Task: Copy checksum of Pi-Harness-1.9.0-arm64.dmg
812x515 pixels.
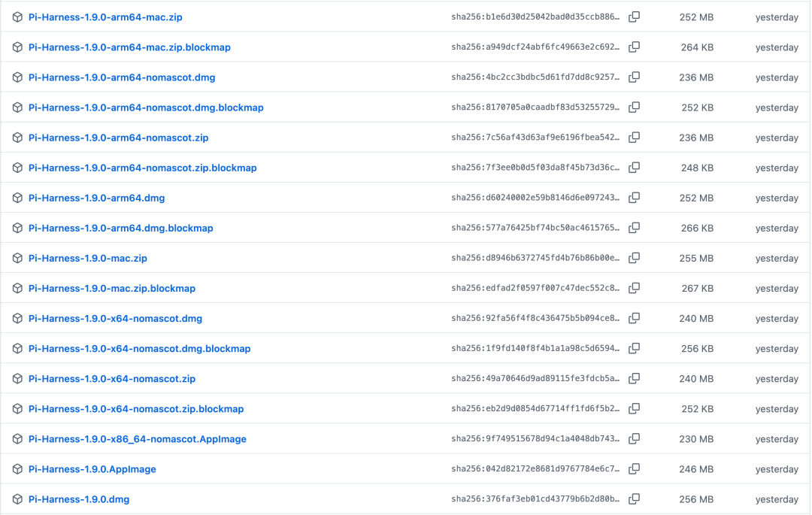Action: click(x=634, y=198)
